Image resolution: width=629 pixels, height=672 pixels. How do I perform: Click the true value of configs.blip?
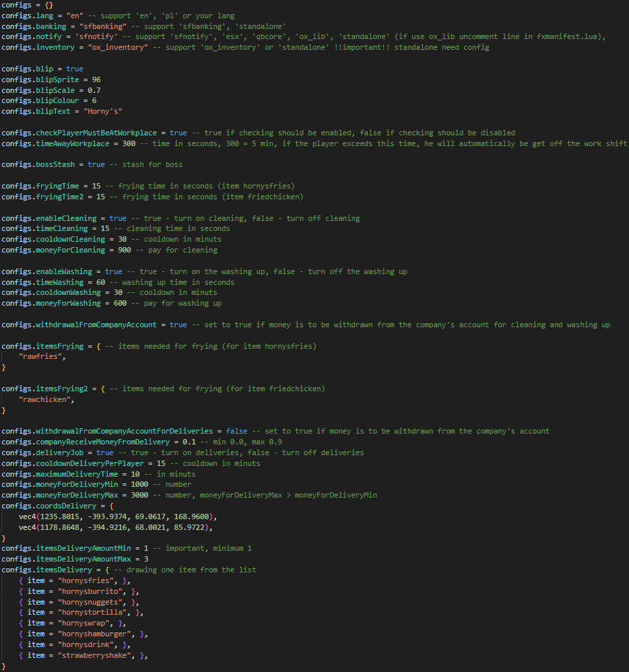pos(75,69)
